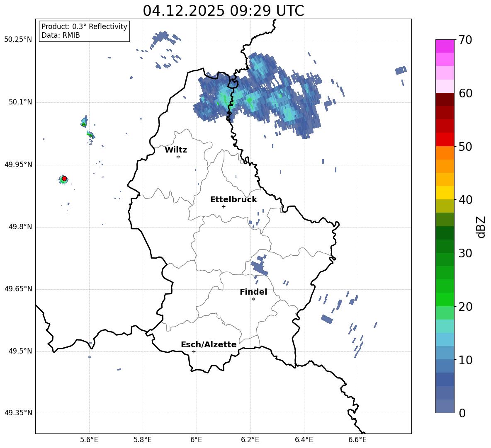Click the Product 0.3° Reflectivity info box
This screenshot has height=448, width=491.
84,31
